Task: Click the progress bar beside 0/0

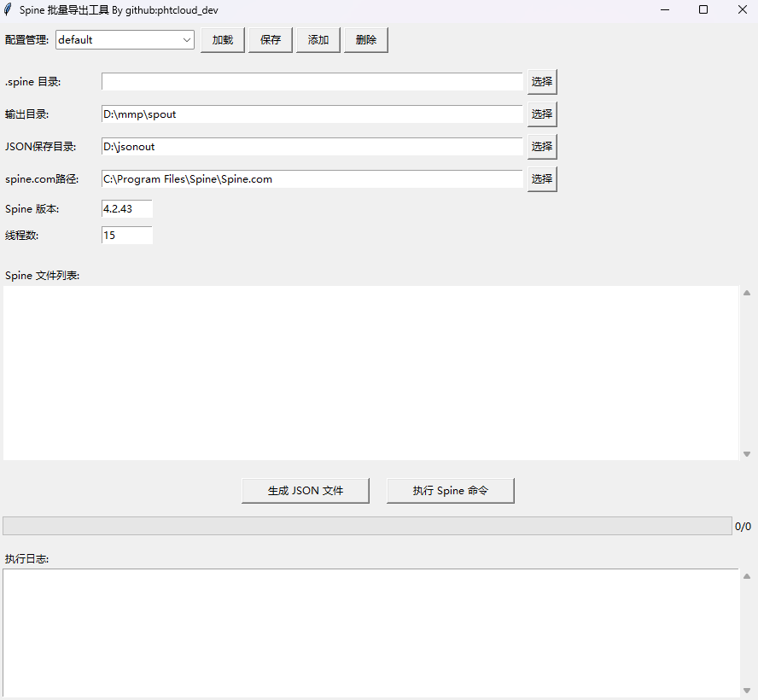Action: (367, 526)
